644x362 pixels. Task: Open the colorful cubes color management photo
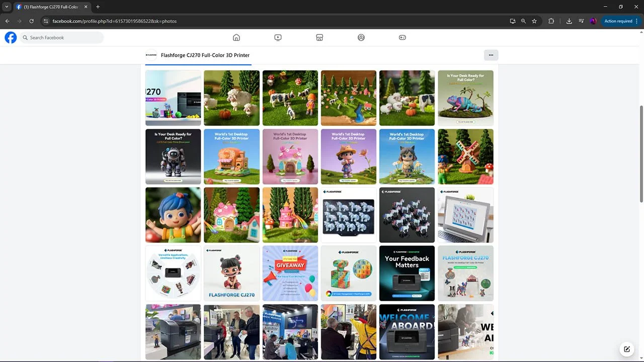pos(349,274)
